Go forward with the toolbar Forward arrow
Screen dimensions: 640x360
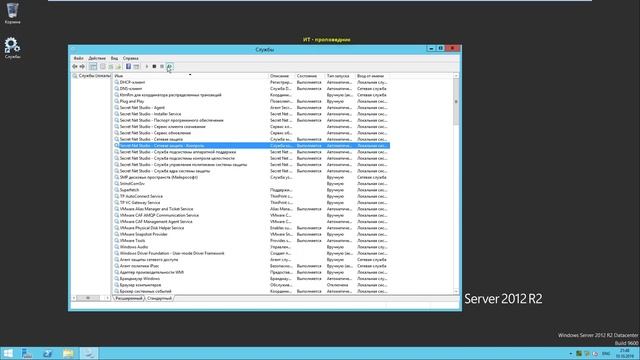[x=82, y=67]
